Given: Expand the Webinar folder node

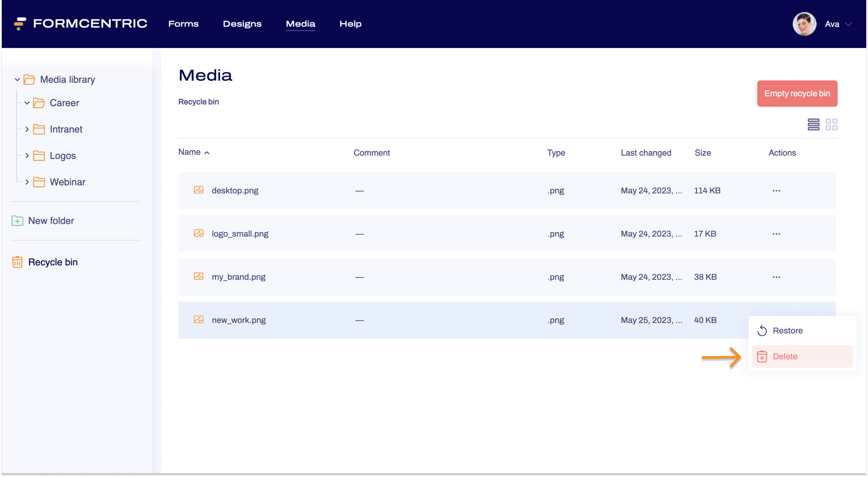Looking at the screenshot, I should pos(27,182).
